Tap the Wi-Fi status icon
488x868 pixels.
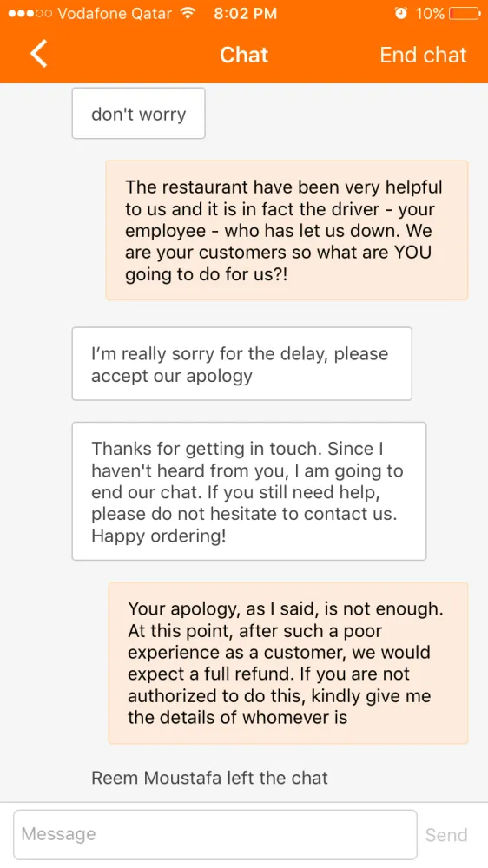tap(188, 14)
